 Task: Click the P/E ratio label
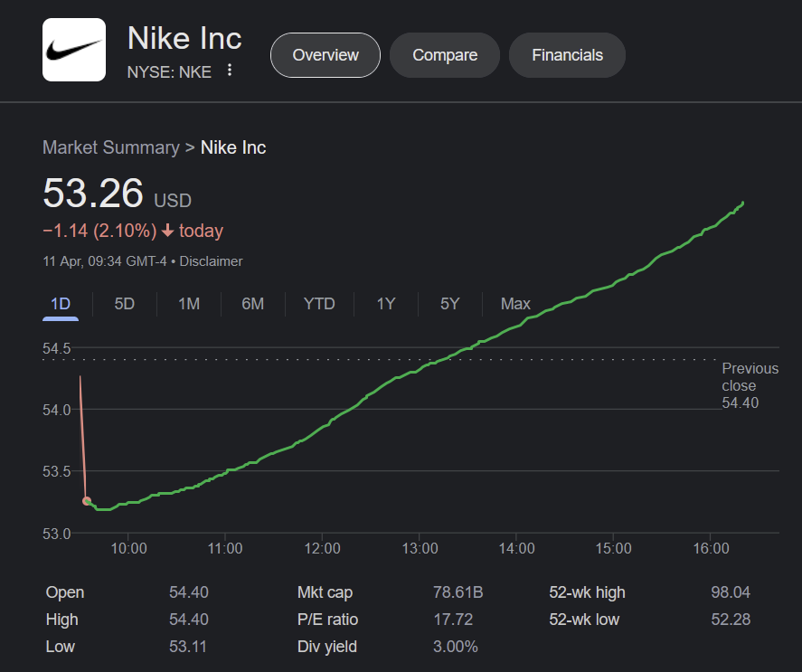coord(327,620)
